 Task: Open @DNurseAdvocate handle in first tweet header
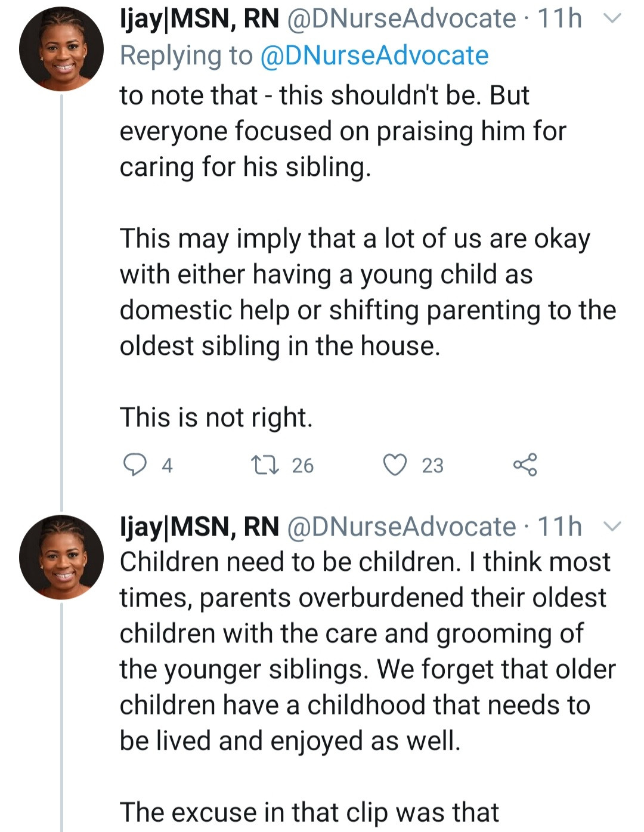(x=401, y=19)
